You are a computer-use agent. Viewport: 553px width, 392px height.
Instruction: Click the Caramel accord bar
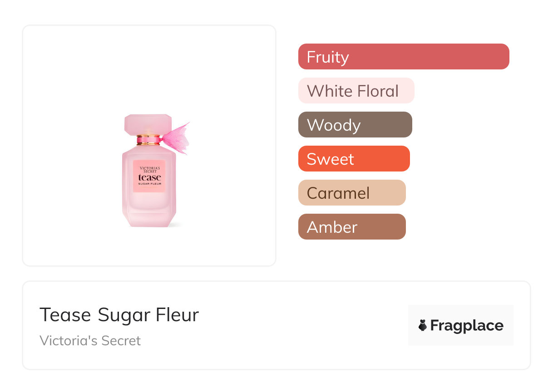pos(351,193)
